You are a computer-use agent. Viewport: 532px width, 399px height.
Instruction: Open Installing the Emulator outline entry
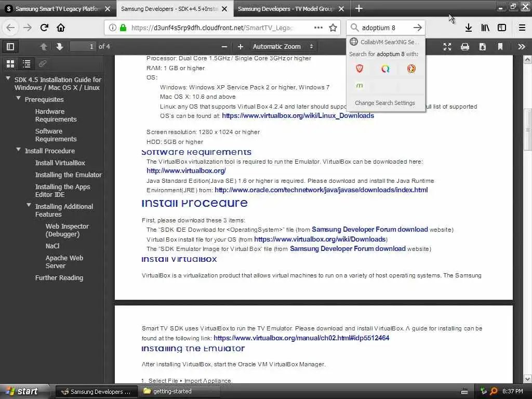pos(68,175)
